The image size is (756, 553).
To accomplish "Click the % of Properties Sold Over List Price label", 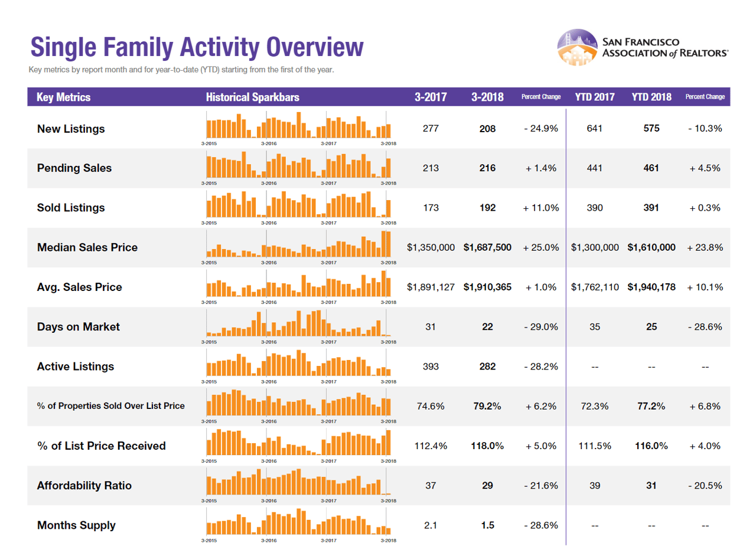I will tap(110, 406).
